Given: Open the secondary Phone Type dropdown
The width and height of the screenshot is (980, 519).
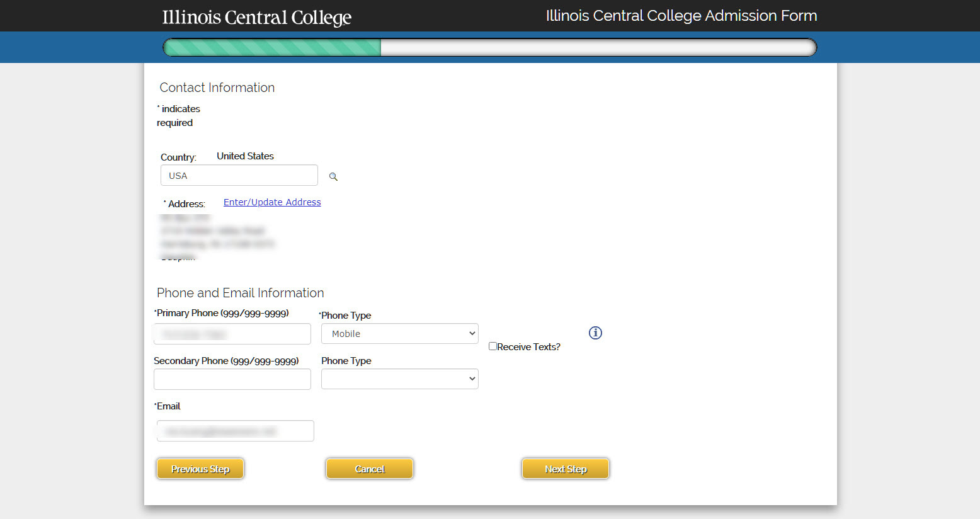Looking at the screenshot, I should coord(400,379).
